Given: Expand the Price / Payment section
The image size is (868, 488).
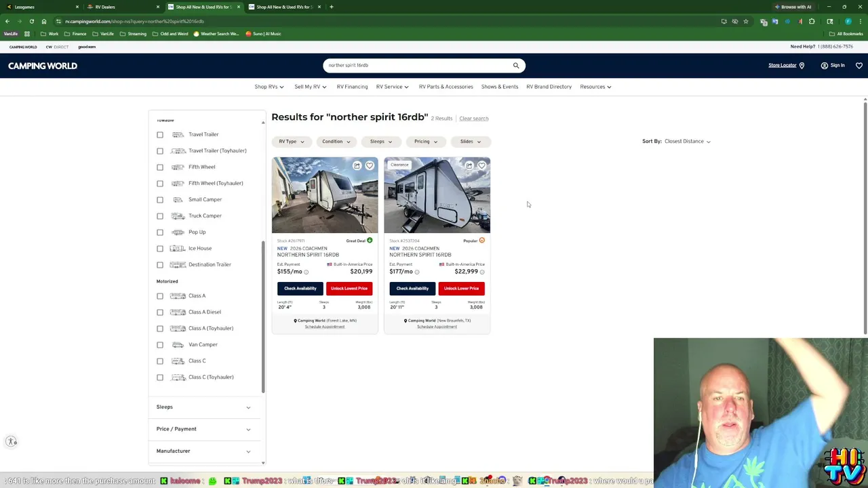Looking at the screenshot, I should point(203,429).
